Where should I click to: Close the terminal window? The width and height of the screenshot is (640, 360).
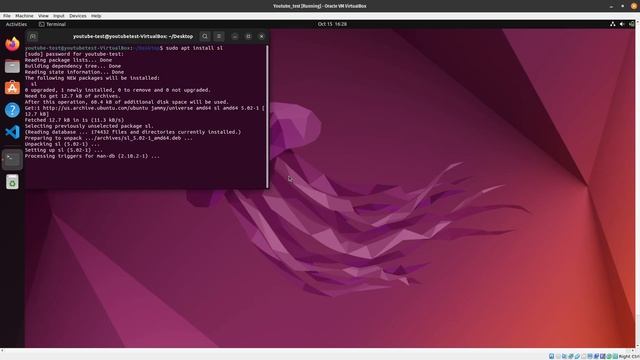[262, 36]
